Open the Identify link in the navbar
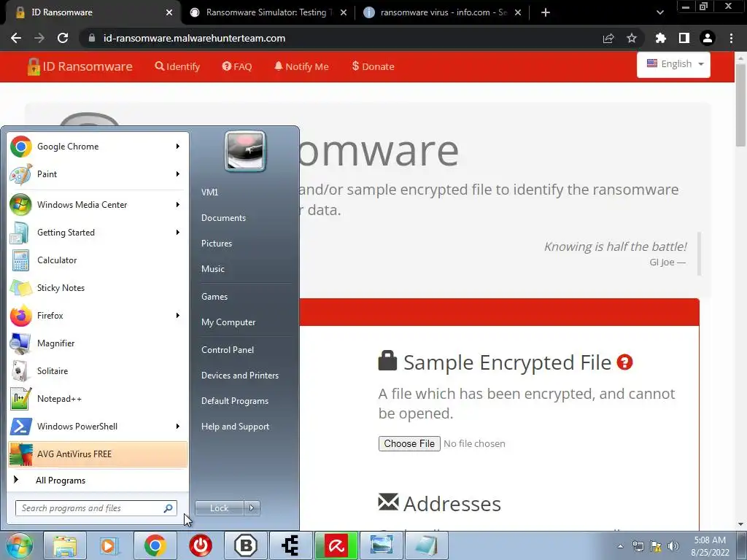The width and height of the screenshot is (747, 560). [x=177, y=66]
